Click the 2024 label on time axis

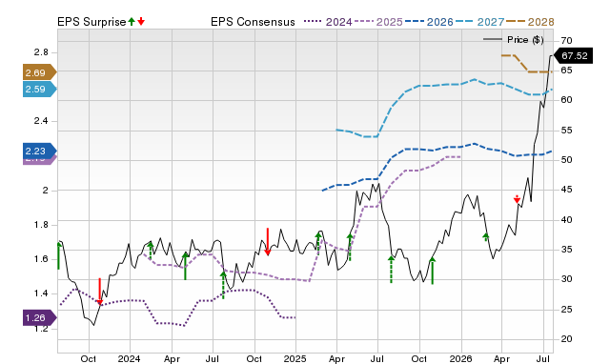click(130, 358)
